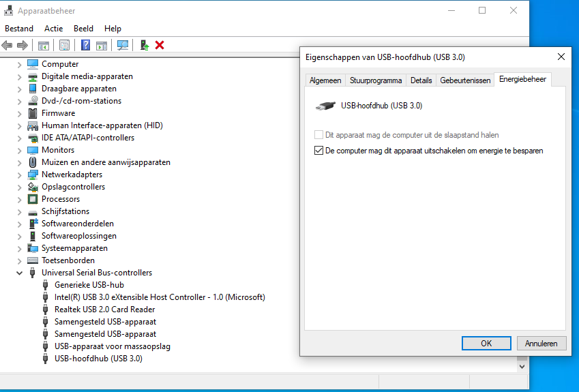The image size is (579, 392).
Task: Uncheck 'De computer mag dit apparaat uitschakelen' checkbox
Action: coord(318,151)
